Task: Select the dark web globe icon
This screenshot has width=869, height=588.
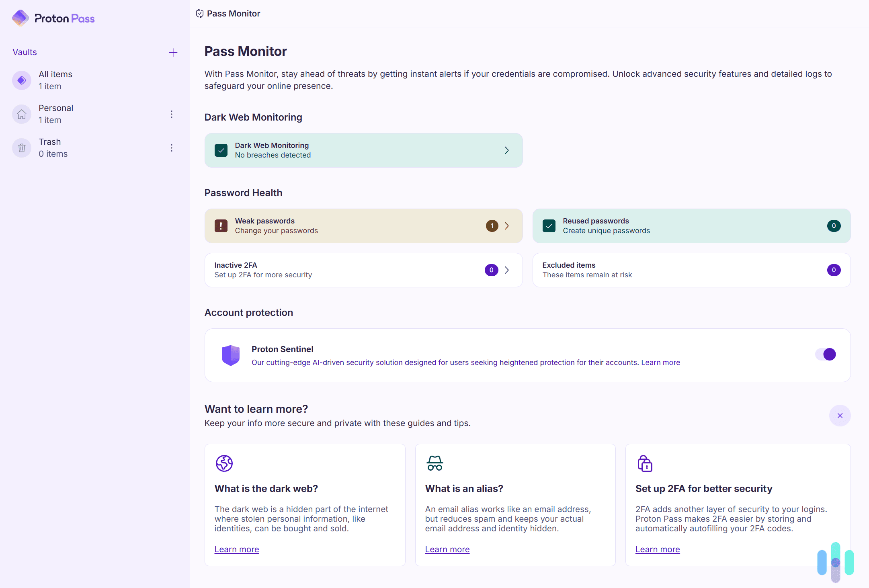Action: pyautogui.click(x=224, y=463)
